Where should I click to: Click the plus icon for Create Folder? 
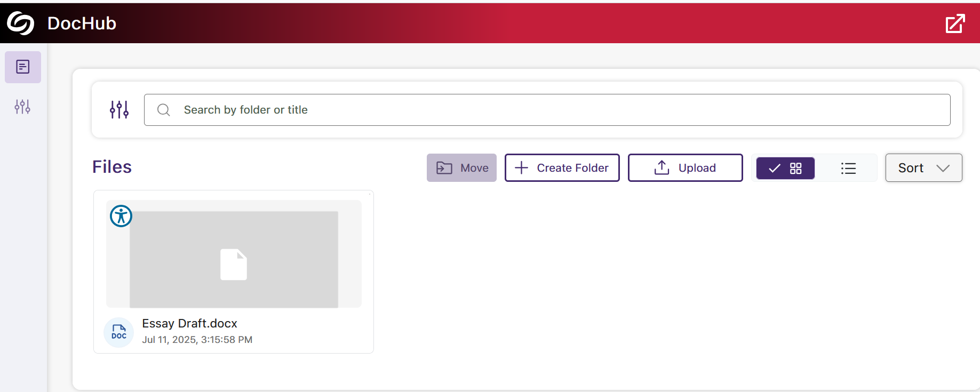[521, 167]
